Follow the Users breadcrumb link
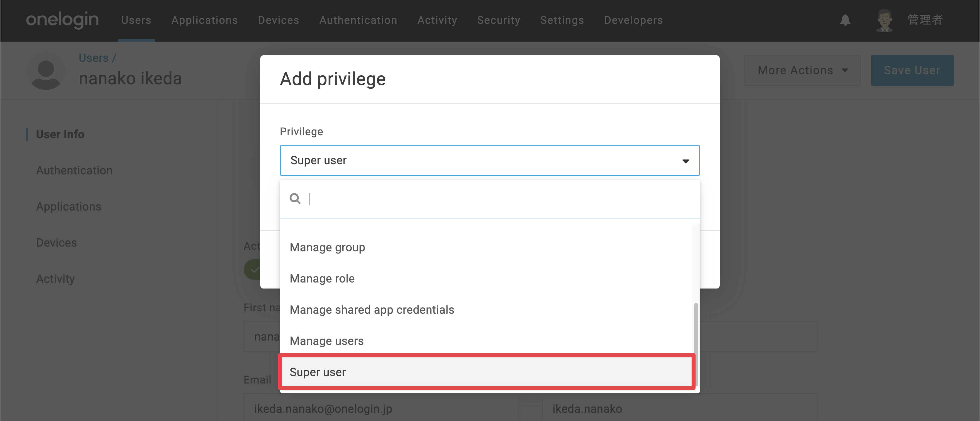The image size is (980, 421). 94,58
